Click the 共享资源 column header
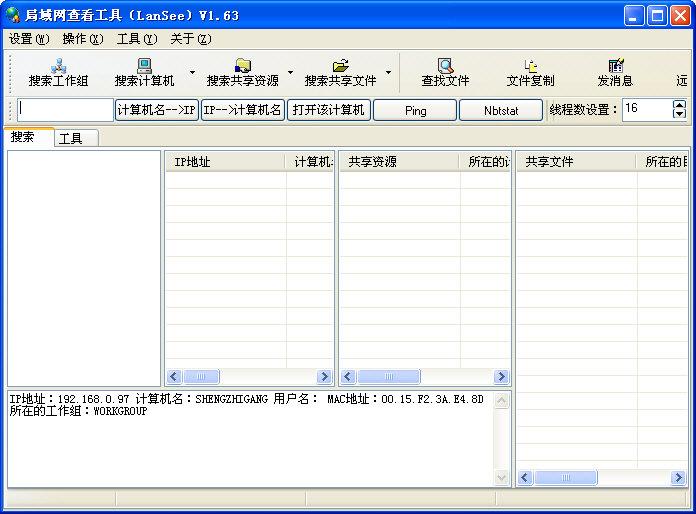The height and width of the screenshot is (514, 696). pyautogui.click(x=399, y=162)
